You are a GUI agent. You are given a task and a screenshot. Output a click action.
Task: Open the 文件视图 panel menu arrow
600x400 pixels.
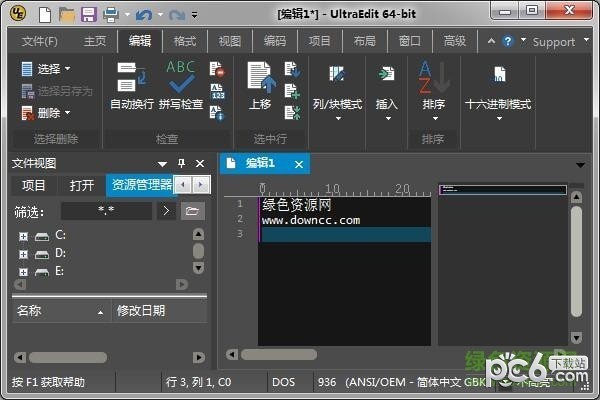tap(162, 164)
